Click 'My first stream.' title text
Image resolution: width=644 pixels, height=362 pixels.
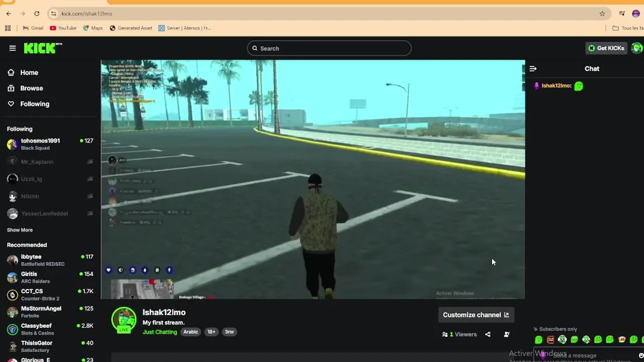[x=164, y=323]
